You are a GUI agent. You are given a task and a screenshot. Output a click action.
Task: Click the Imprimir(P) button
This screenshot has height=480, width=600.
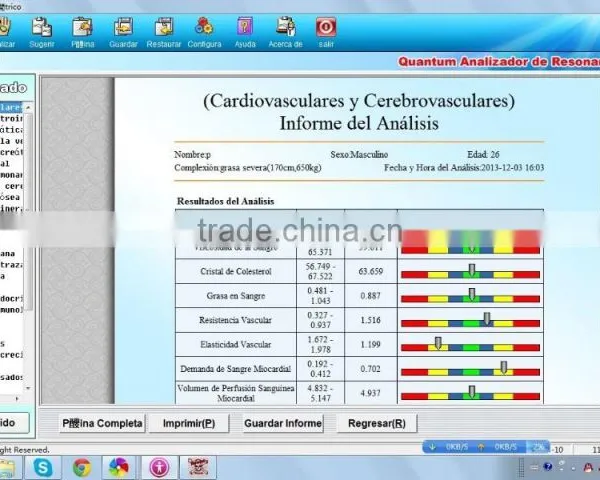click(x=189, y=423)
